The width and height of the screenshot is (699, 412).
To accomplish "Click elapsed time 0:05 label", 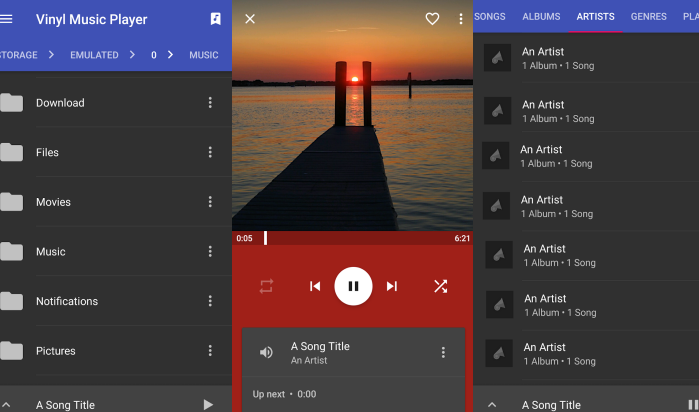I will [x=244, y=238].
